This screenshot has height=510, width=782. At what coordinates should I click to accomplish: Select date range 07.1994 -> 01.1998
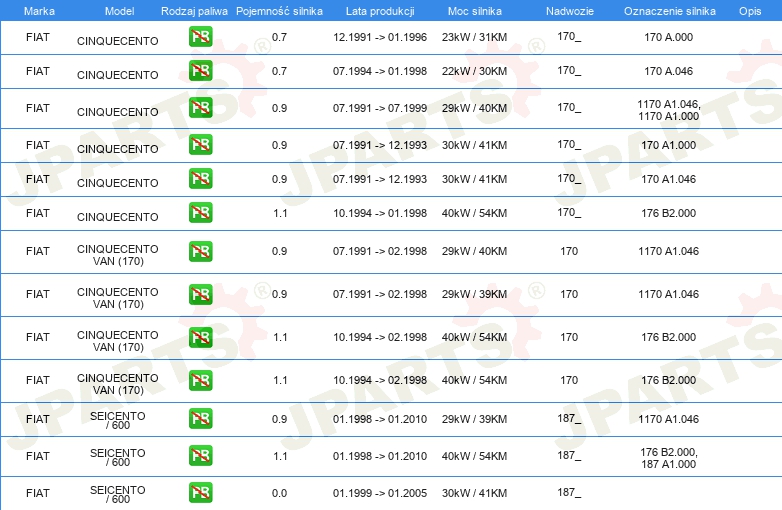pyautogui.click(x=380, y=71)
